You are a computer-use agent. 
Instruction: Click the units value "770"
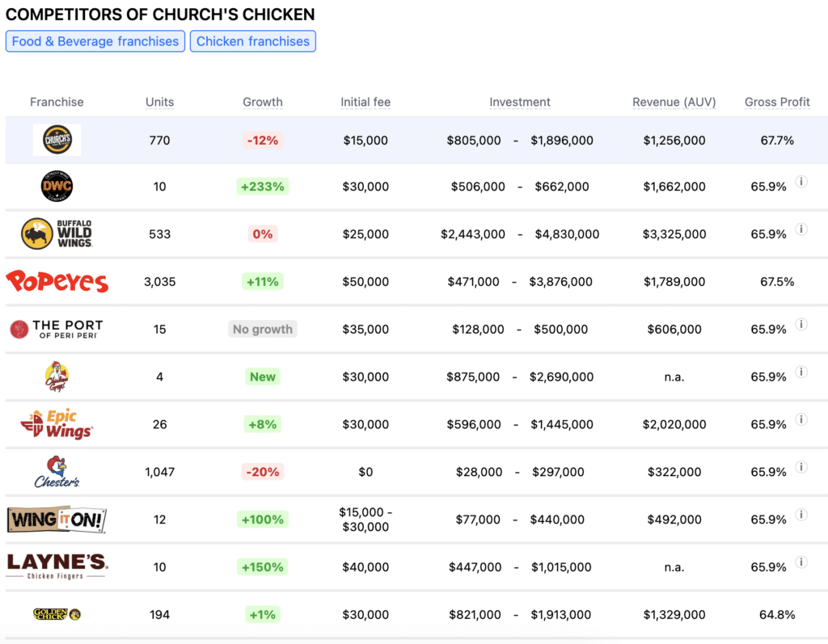159,141
